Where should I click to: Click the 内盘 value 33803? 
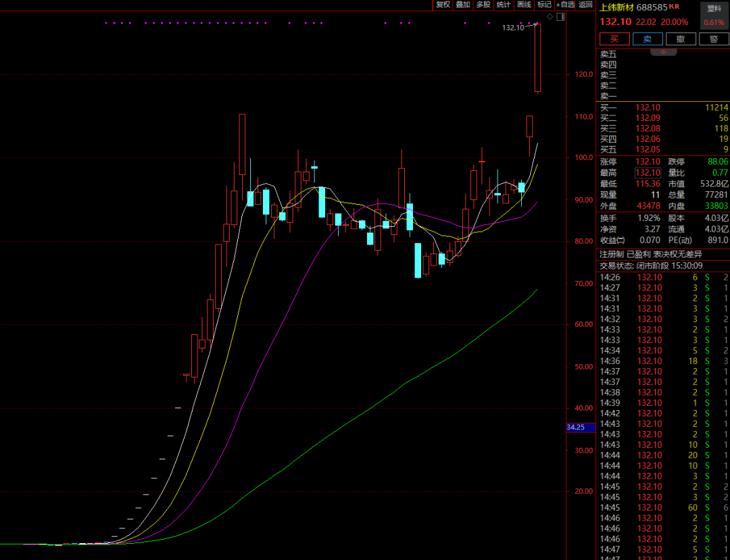(716, 205)
